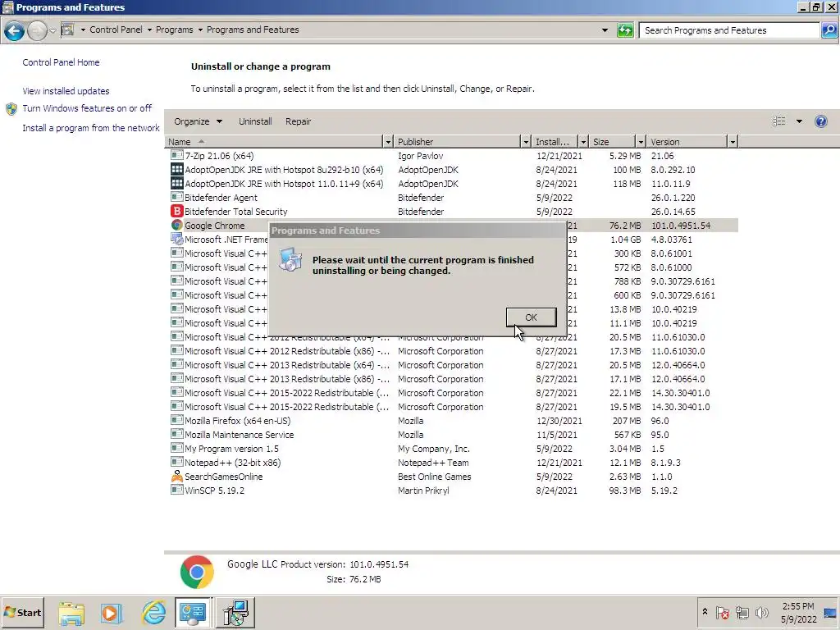Click the change view icon
Screen dimensions: 840x630
779,121
